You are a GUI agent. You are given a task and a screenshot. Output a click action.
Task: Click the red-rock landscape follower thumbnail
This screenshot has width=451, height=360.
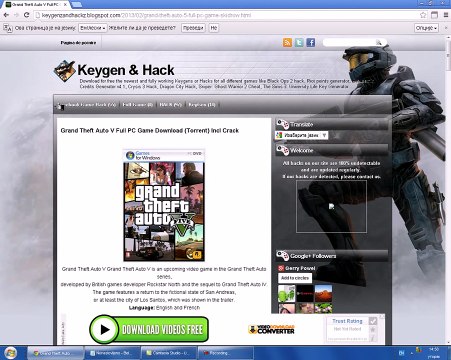[323, 293]
